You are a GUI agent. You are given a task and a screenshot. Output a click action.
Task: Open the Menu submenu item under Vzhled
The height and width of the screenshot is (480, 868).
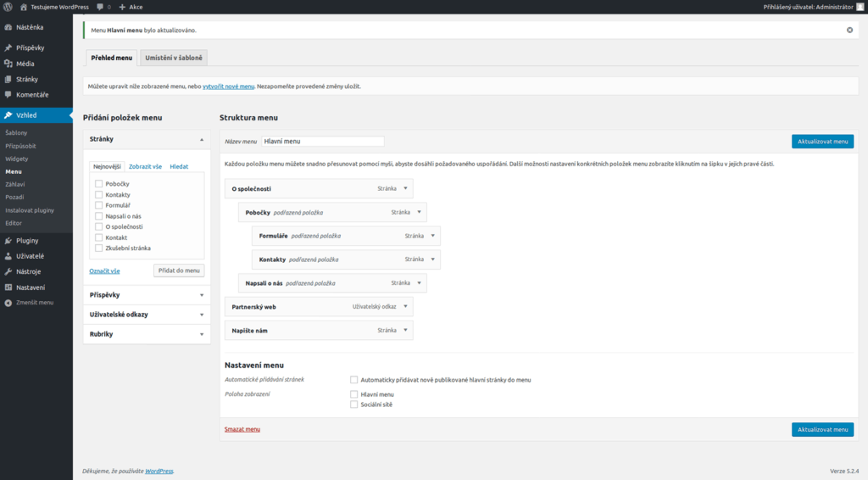point(14,171)
